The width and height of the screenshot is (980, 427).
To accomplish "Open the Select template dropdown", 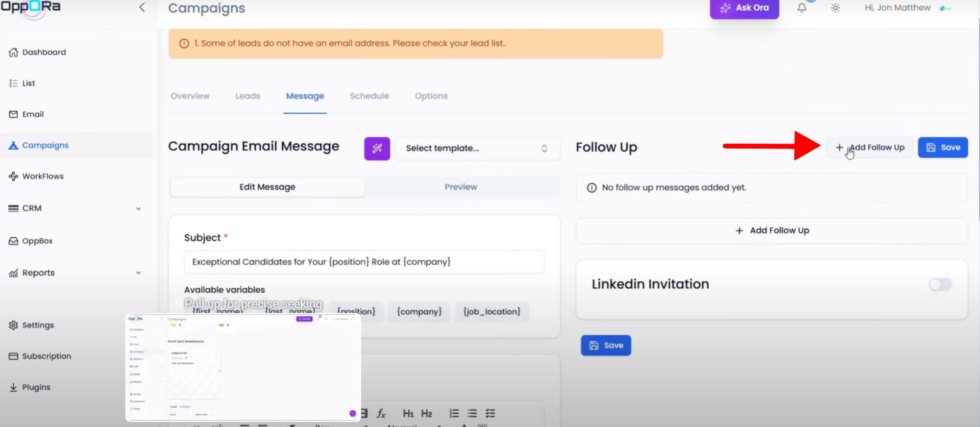I will point(477,149).
